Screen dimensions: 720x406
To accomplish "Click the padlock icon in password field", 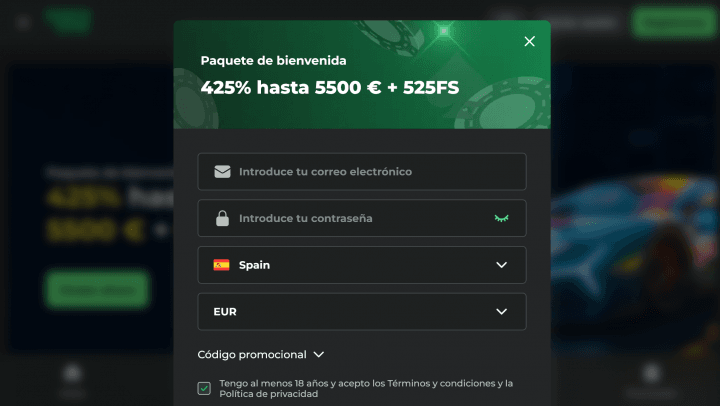I will pyautogui.click(x=222, y=218).
